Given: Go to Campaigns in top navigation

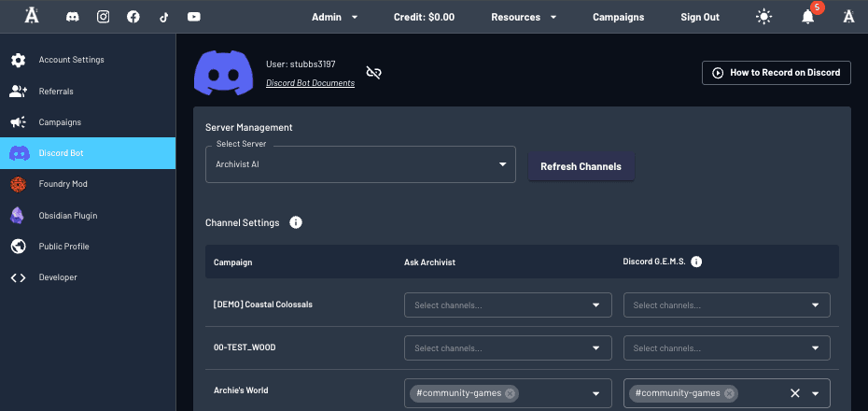Looking at the screenshot, I should tap(619, 17).
